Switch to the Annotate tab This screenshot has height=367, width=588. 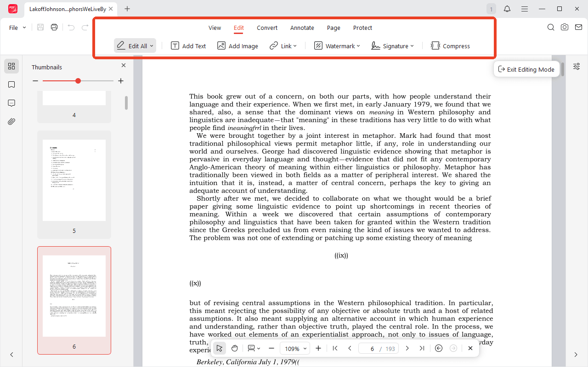point(302,28)
